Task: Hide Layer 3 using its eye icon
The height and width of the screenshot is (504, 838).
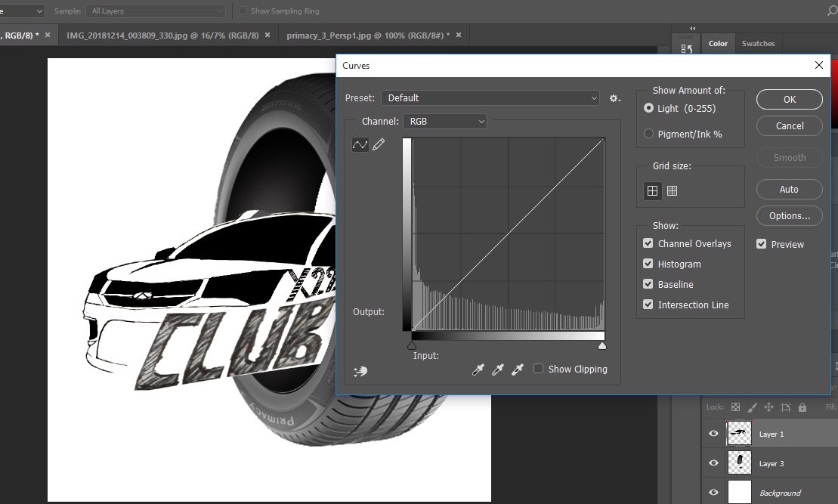Action: tap(713, 463)
